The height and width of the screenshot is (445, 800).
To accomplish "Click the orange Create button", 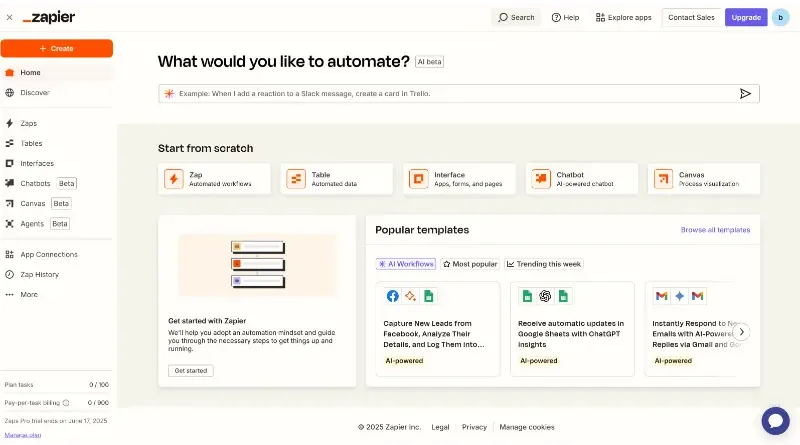I will pos(57,48).
